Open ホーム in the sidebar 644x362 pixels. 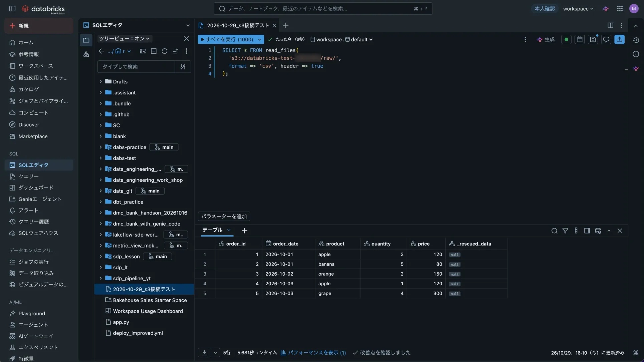39,42
